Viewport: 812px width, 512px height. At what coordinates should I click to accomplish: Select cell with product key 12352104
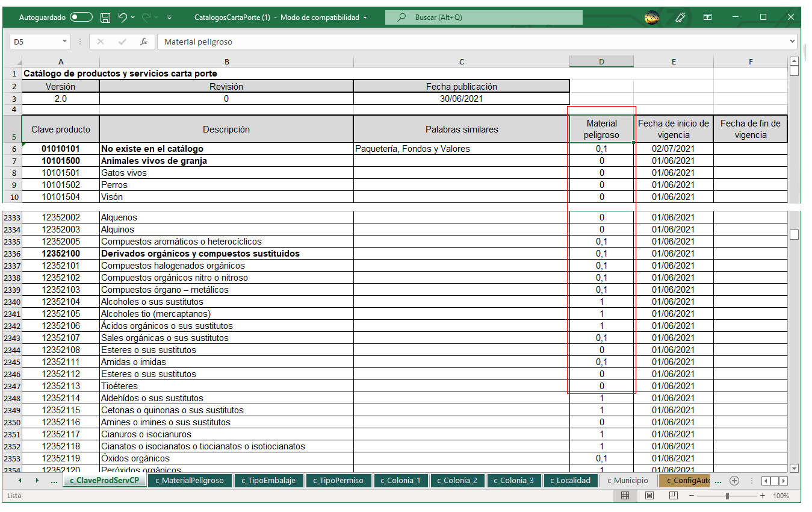(x=61, y=302)
